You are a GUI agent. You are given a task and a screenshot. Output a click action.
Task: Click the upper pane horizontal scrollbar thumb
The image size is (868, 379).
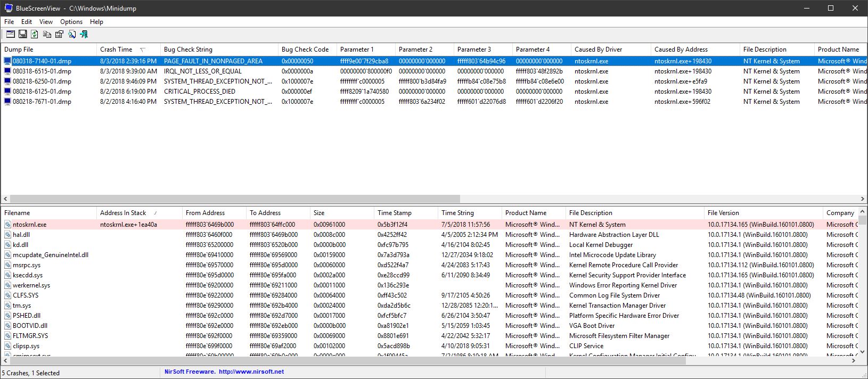(x=234, y=199)
